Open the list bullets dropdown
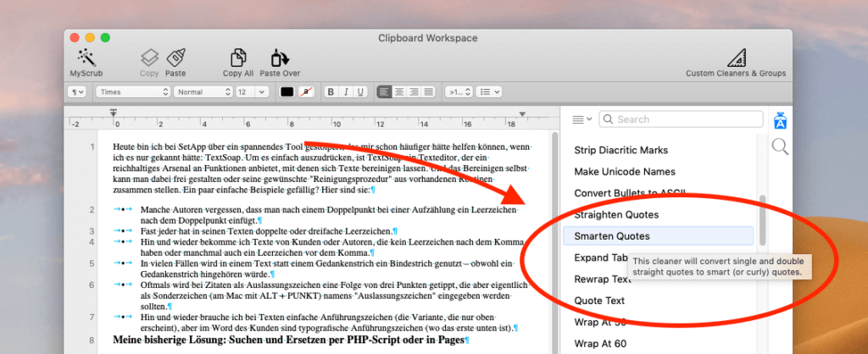Viewport: 868px width, 354px height. coord(489,91)
